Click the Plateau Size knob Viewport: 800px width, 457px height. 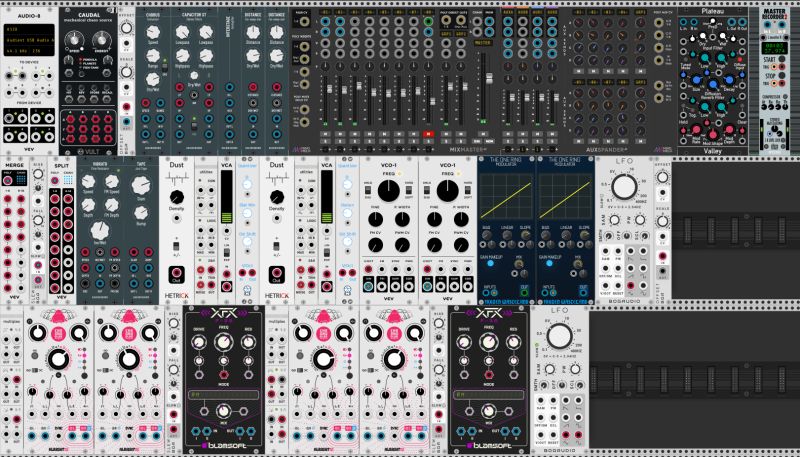[x=696, y=80]
